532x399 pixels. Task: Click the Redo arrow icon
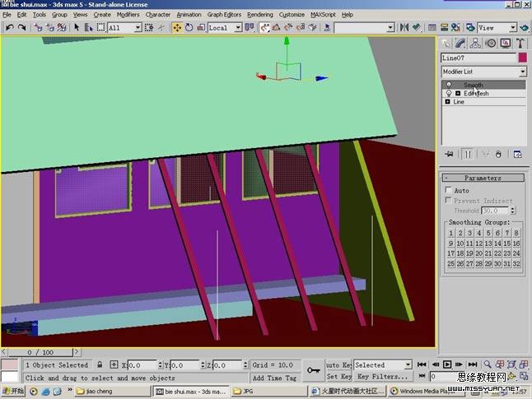pyautogui.click(x=21, y=27)
